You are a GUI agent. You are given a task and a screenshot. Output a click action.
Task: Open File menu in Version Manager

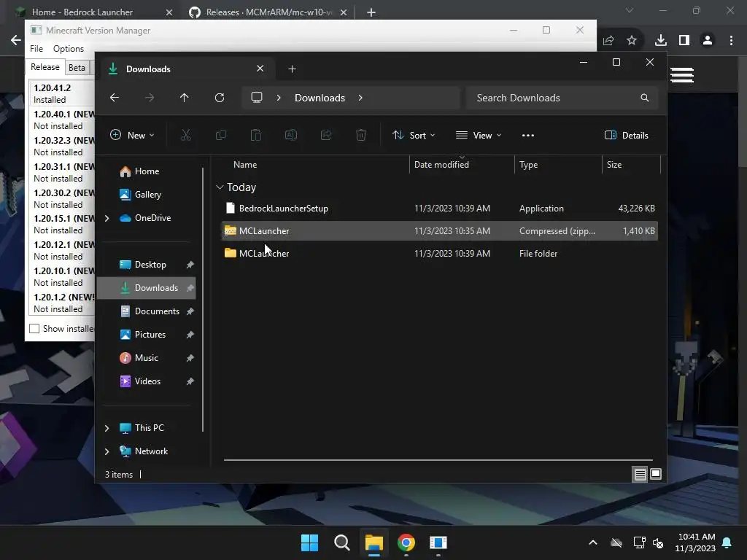(x=36, y=49)
